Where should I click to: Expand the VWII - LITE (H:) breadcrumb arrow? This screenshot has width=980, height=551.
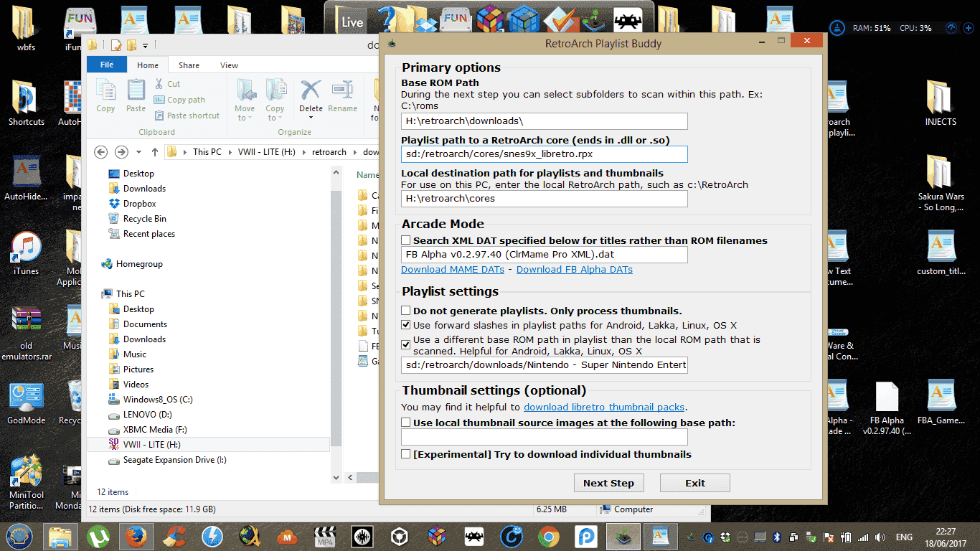[304, 152]
